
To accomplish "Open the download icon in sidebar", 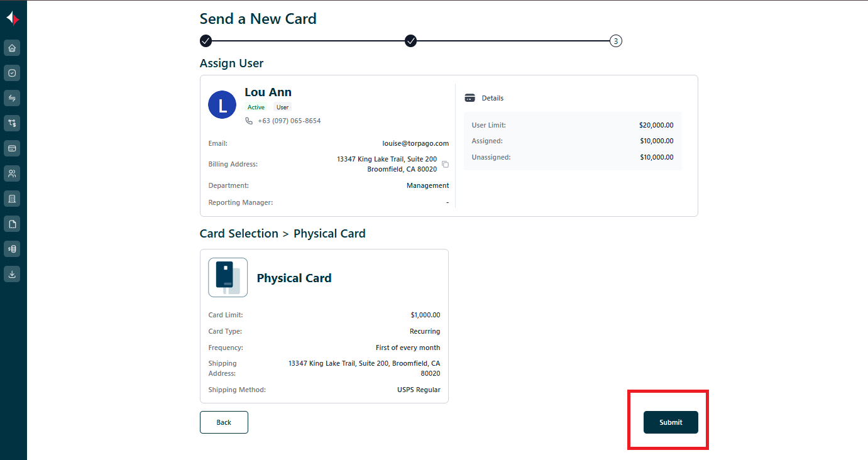I will click(x=12, y=274).
